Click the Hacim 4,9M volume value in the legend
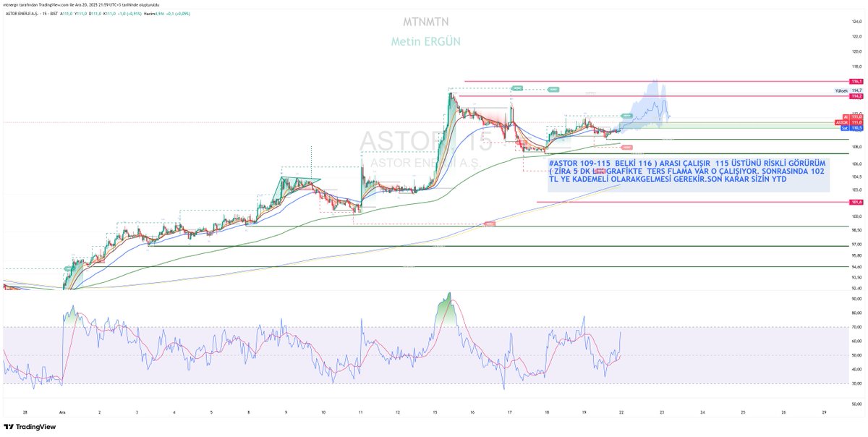The width and height of the screenshot is (868, 437). pyautogui.click(x=153, y=14)
